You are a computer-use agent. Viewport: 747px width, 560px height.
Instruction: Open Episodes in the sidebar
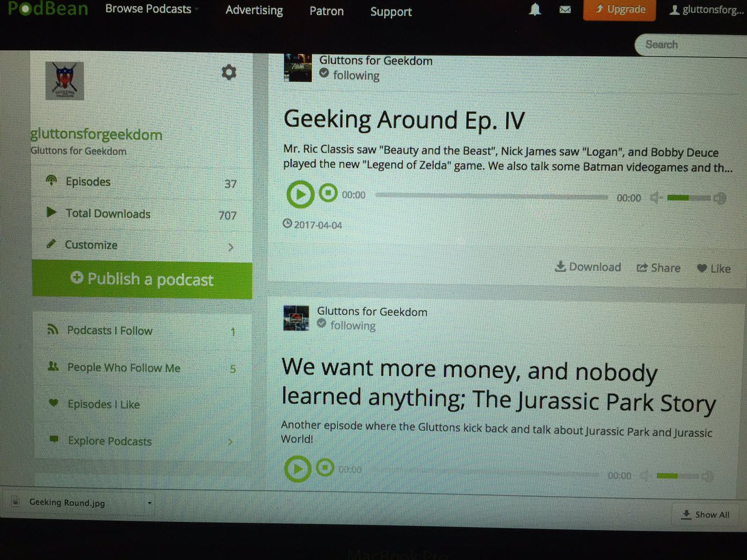pyautogui.click(x=142, y=182)
